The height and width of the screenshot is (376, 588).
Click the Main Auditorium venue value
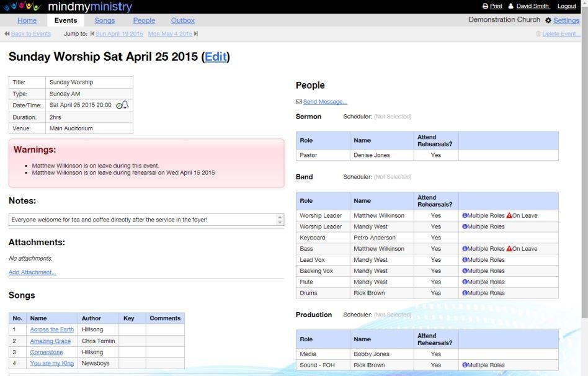click(71, 128)
